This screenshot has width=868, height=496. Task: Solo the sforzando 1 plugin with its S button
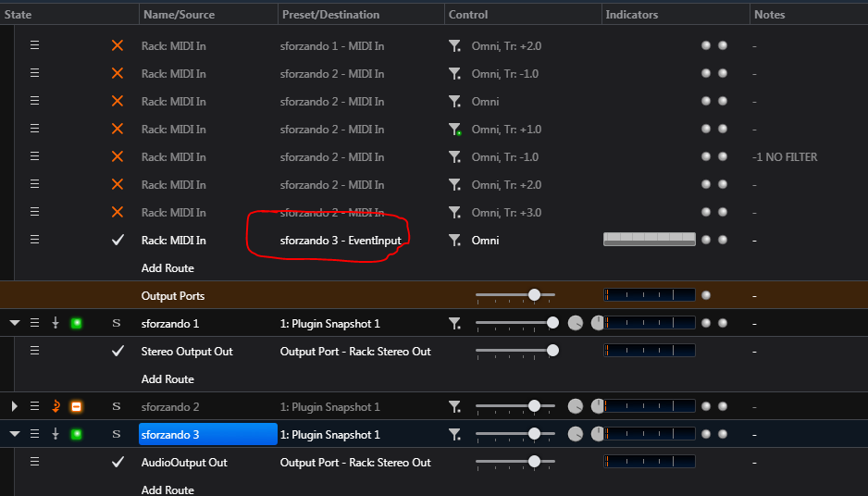coord(117,323)
